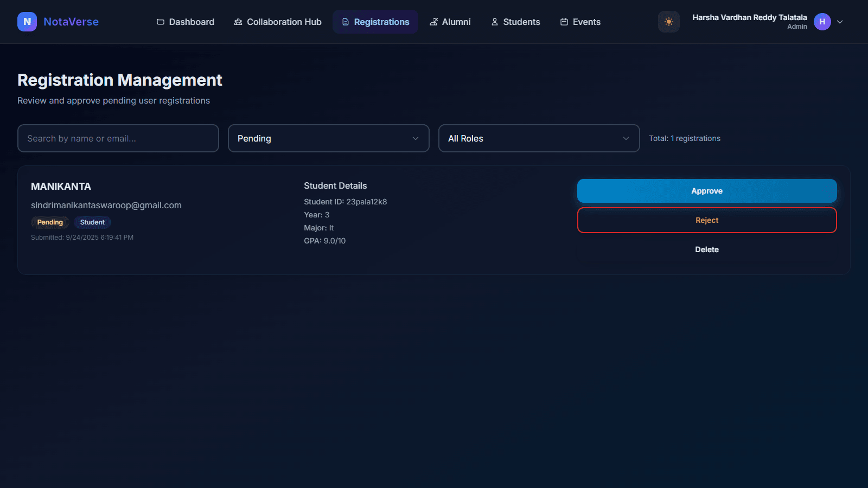Approve MANIKANTA's registration
The width and height of the screenshot is (868, 488).
click(707, 191)
